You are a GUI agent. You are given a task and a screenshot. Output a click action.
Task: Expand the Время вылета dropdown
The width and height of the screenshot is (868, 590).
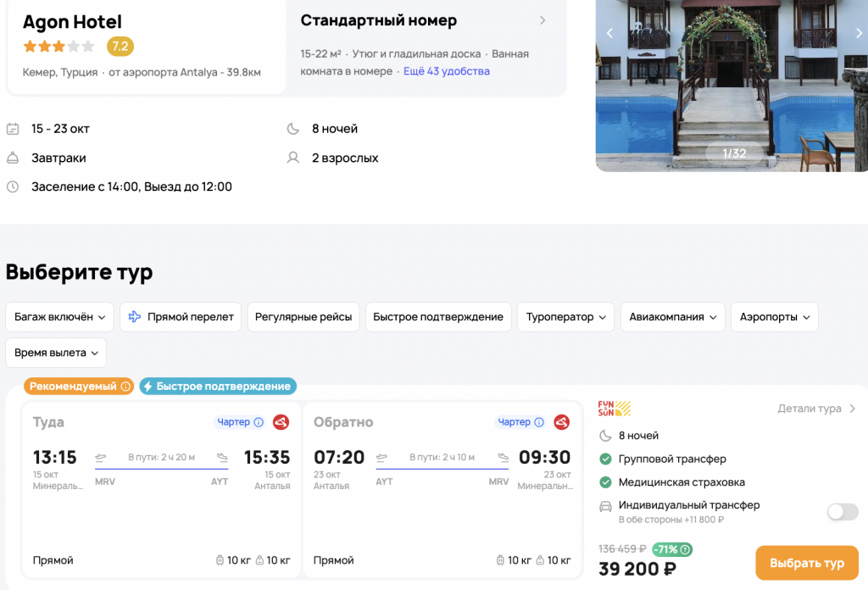point(56,353)
